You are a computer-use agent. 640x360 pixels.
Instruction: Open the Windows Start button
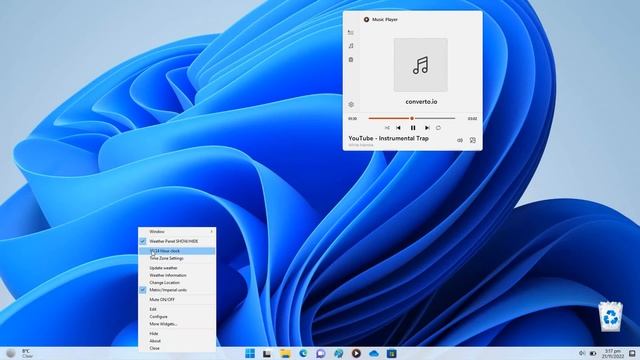point(250,353)
